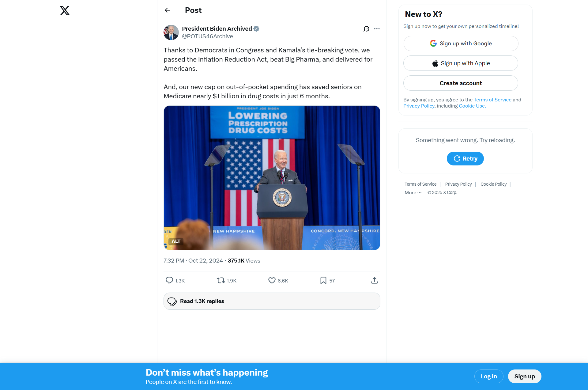Open the podium photo in the post
The height and width of the screenshot is (390, 588).
tap(272, 178)
